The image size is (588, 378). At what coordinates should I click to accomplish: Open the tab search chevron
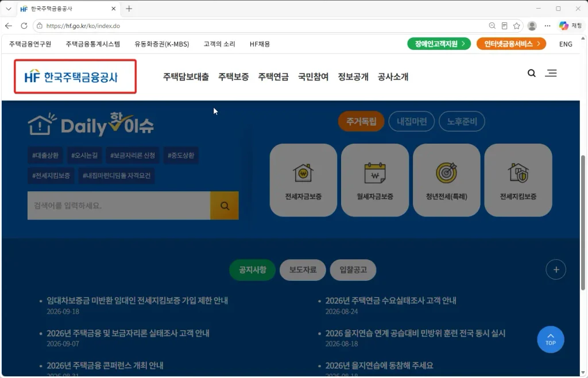pyautogui.click(x=9, y=9)
